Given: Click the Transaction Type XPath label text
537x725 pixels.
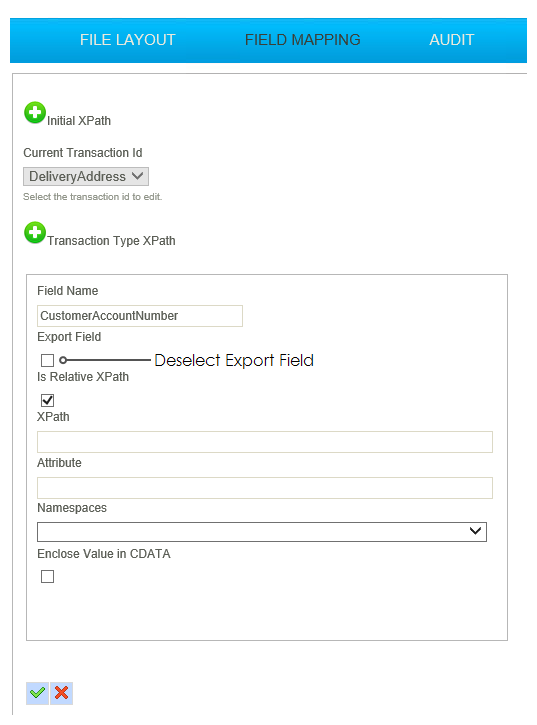Looking at the screenshot, I should point(111,241).
